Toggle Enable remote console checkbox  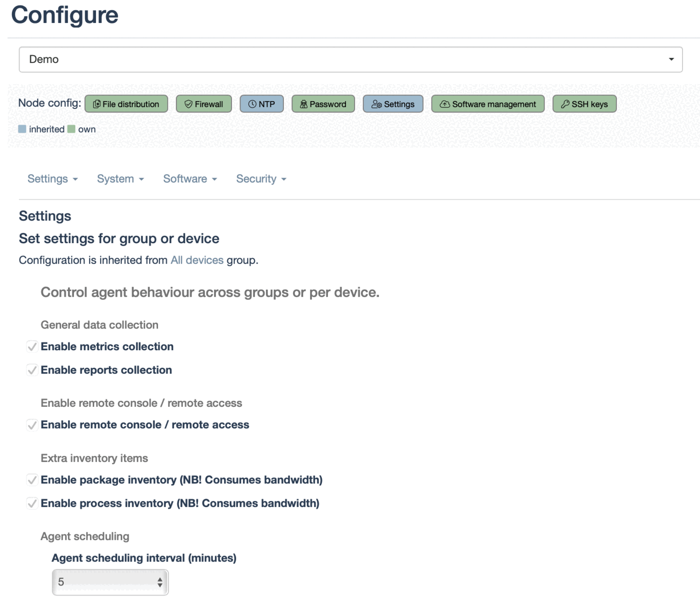point(32,425)
